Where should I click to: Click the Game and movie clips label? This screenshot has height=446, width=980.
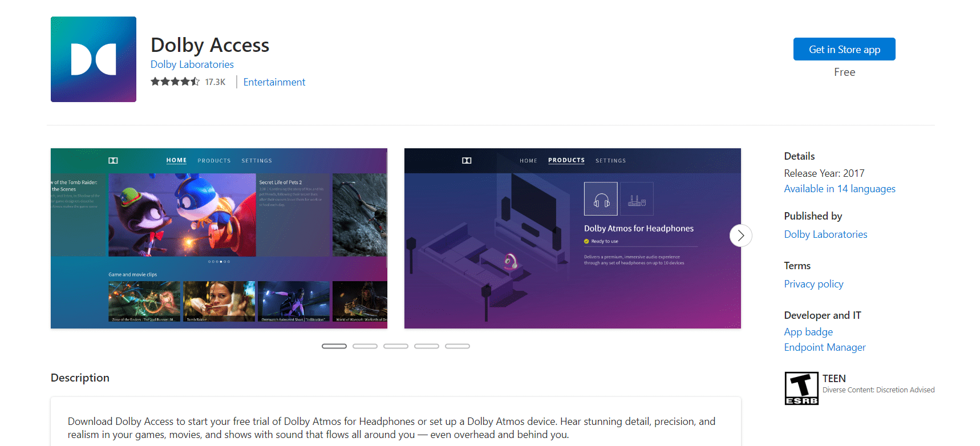click(132, 274)
